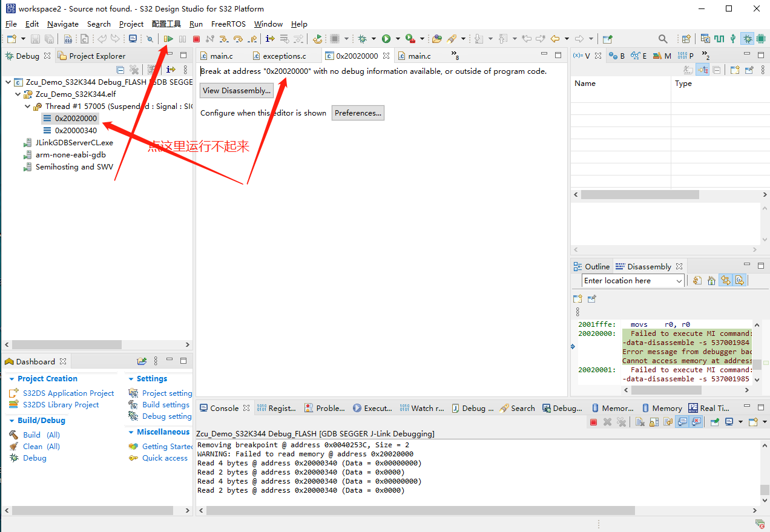
Task: Toggle instruction stepping mode
Action: [270, 39]
